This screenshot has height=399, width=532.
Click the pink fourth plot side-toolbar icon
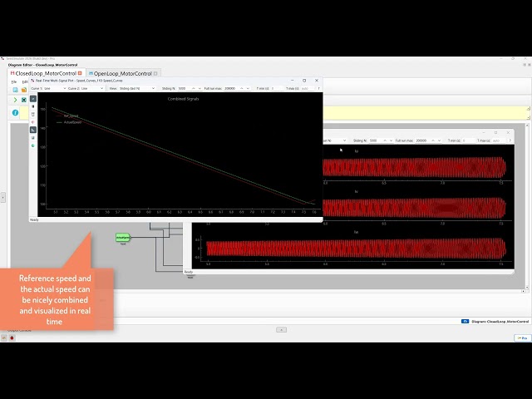(33, 122)
